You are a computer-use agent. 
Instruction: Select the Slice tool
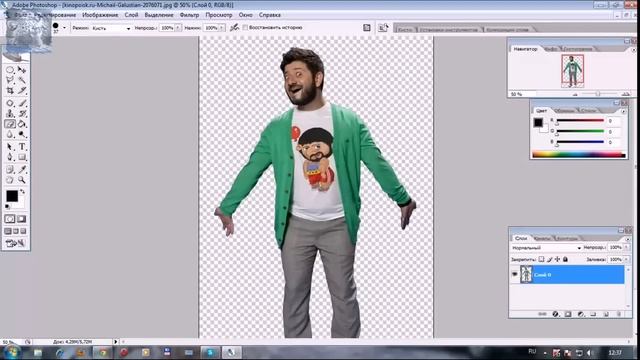tap(22, 91)
